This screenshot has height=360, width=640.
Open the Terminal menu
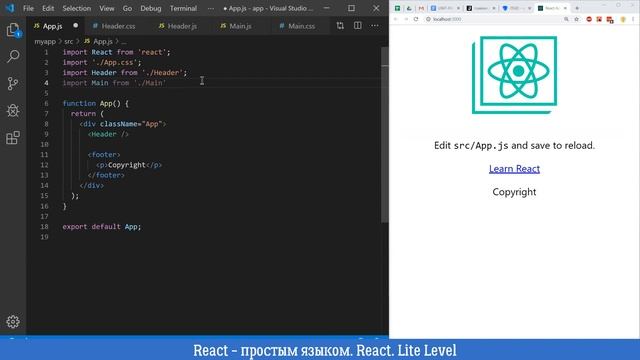coord(183,8)
